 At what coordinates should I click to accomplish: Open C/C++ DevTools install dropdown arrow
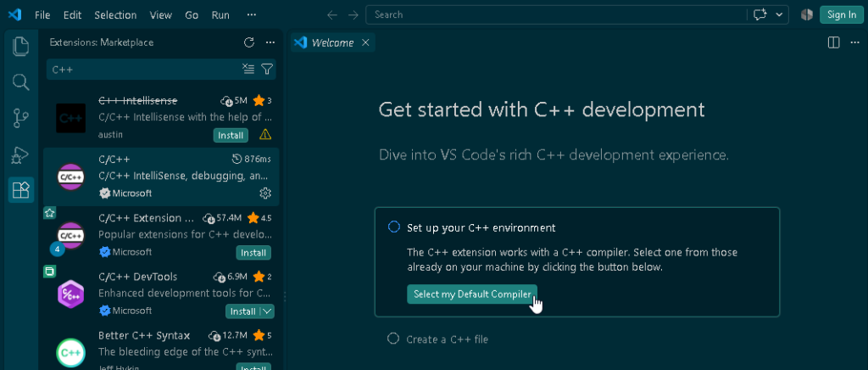click(x=267, y=311)
